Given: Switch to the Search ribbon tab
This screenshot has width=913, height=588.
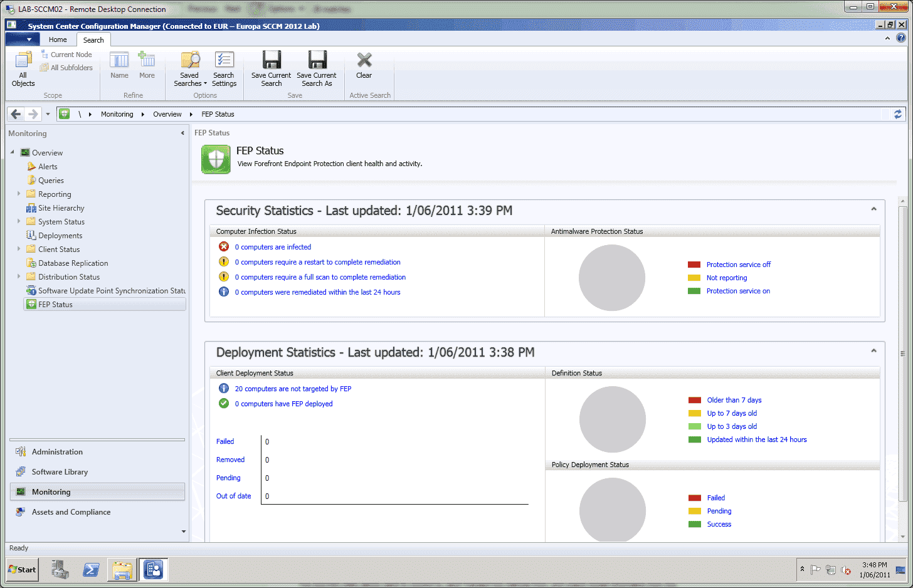Looking at the screenshot, I should pos(93,40).
